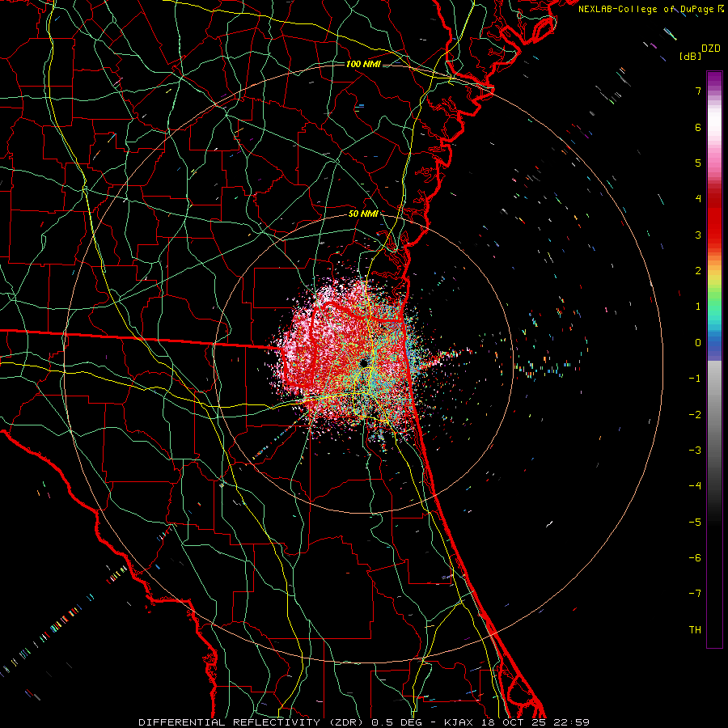
Task: Click the 6 dB value on color scale
Action: point(698,127)
